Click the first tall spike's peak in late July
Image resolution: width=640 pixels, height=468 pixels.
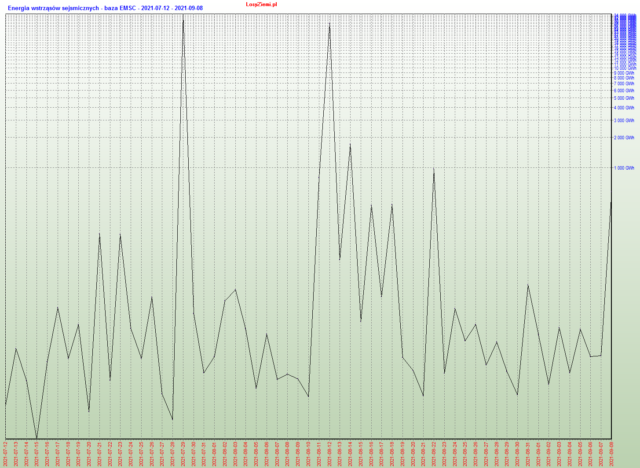click(183, 20)
